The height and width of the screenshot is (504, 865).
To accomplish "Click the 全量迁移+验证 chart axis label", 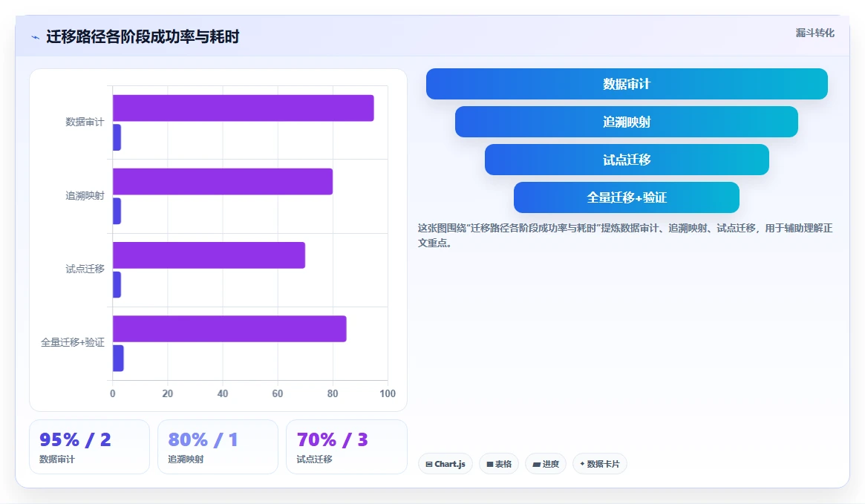I will click(72, 342).
